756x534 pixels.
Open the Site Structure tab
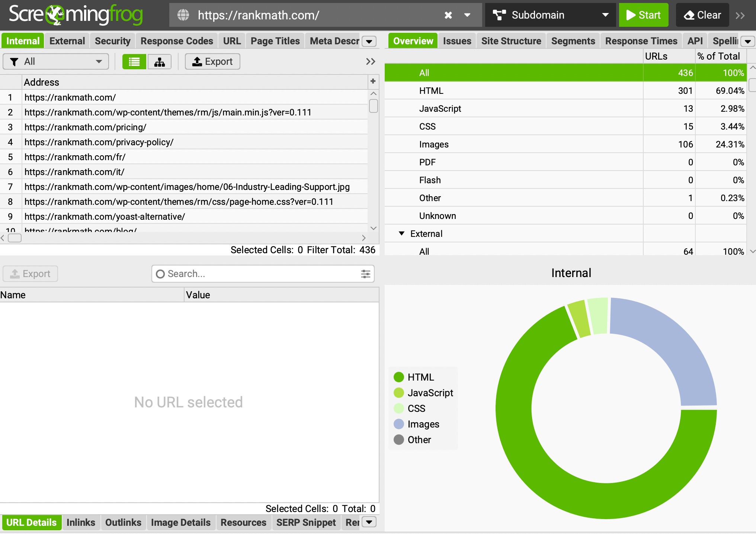[511, 41]
